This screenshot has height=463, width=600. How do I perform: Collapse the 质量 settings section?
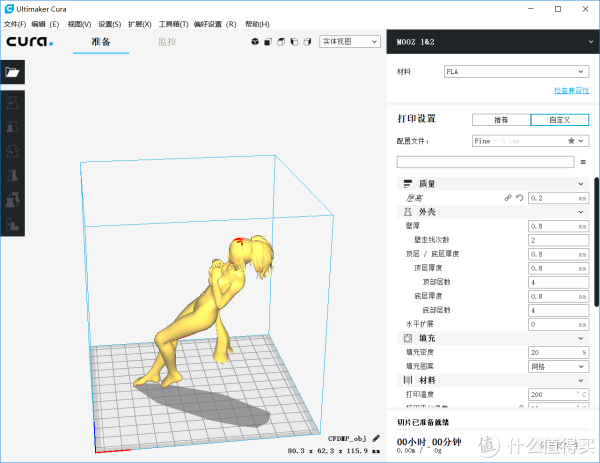[580, 184]
